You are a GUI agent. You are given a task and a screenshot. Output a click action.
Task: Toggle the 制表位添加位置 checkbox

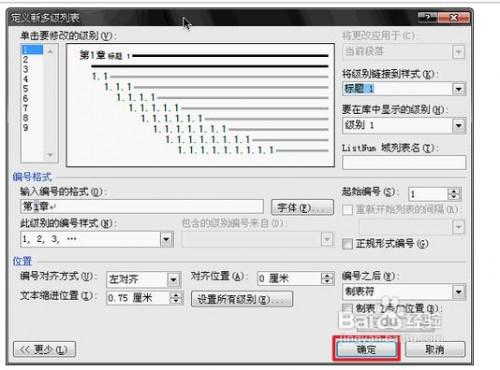347,308
